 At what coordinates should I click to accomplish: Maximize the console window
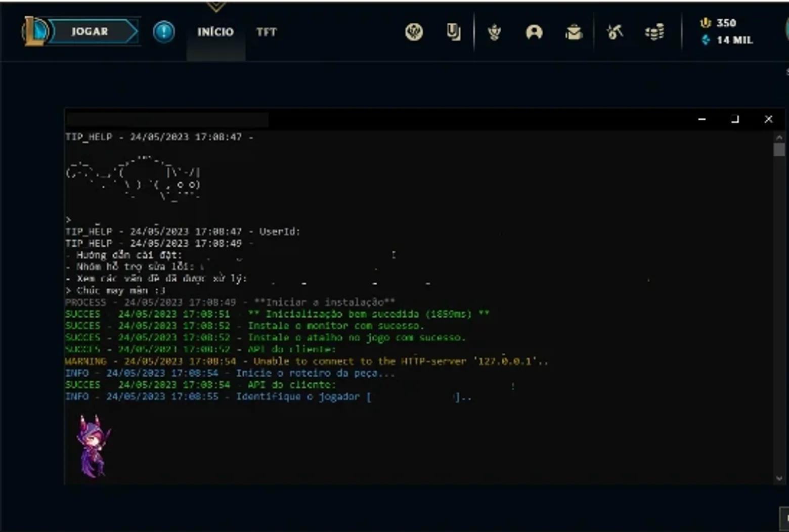(735, 119)
